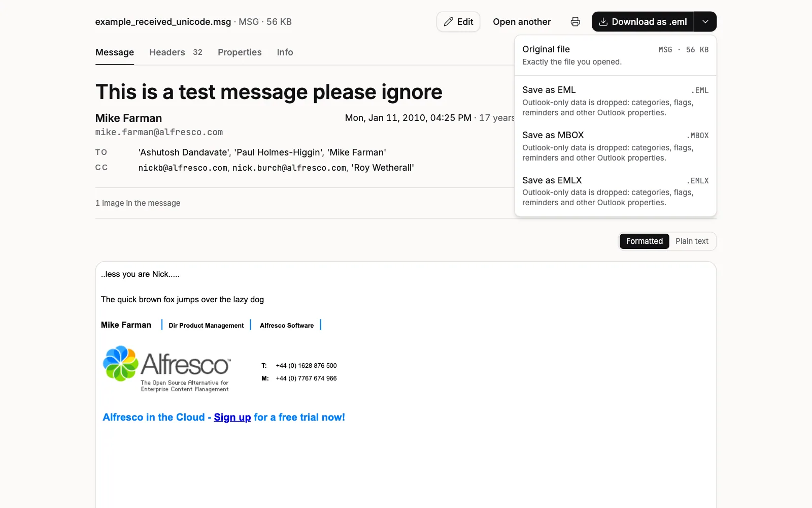Select Save as MBOX option

pyautogui.click(x=616, y=146)
